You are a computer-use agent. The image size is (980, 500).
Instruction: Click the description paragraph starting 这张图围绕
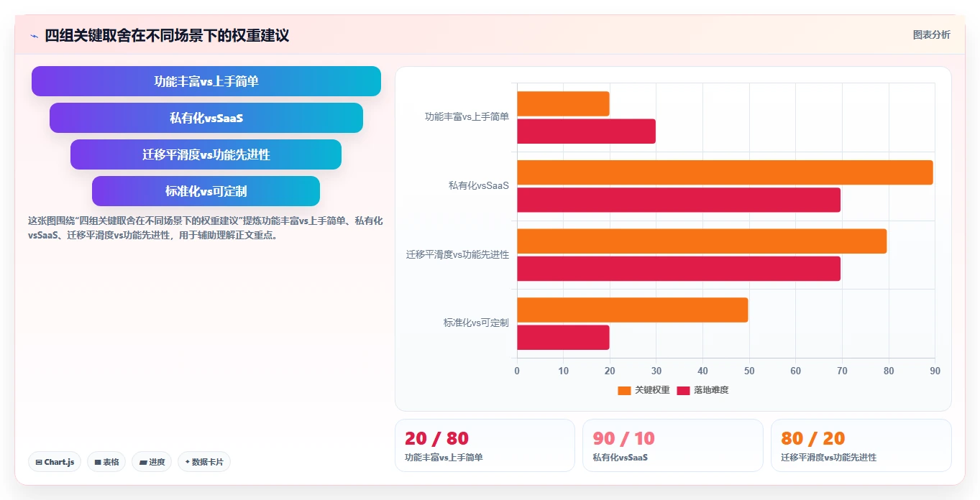[x=205, y=228]
